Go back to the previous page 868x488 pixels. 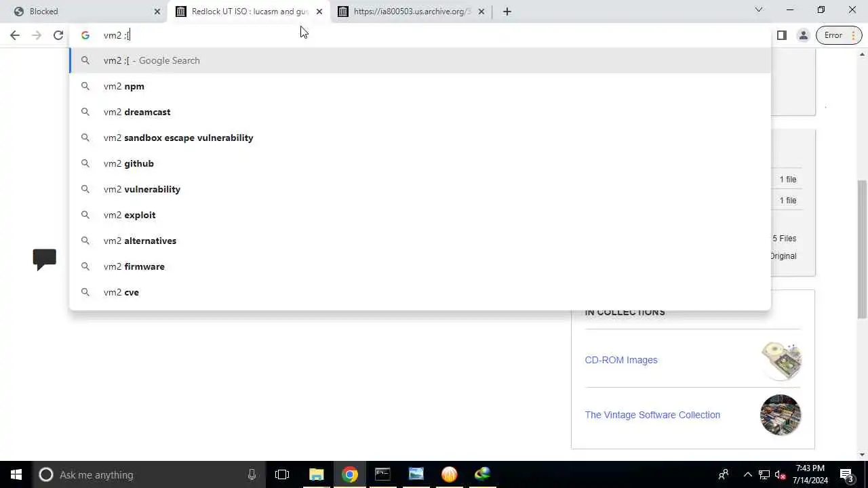pos(15,35)
